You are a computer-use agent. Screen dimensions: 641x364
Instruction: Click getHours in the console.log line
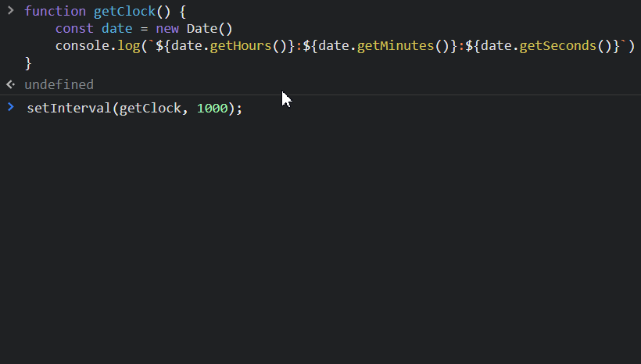[241, 46]
